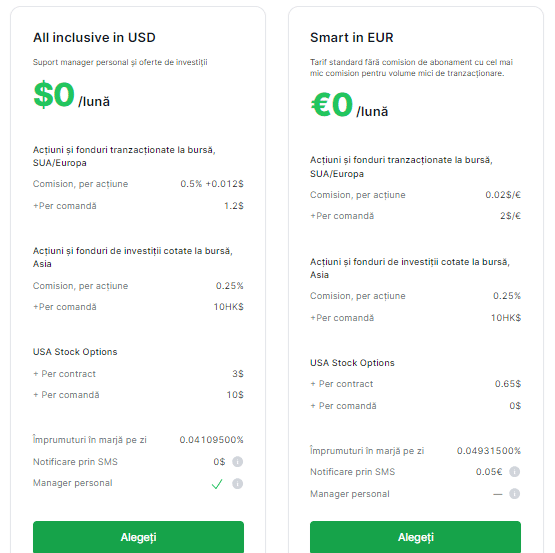Choose the All inclusive in USD plan
This screenshot has width=555, height=553.
[138, 537]
